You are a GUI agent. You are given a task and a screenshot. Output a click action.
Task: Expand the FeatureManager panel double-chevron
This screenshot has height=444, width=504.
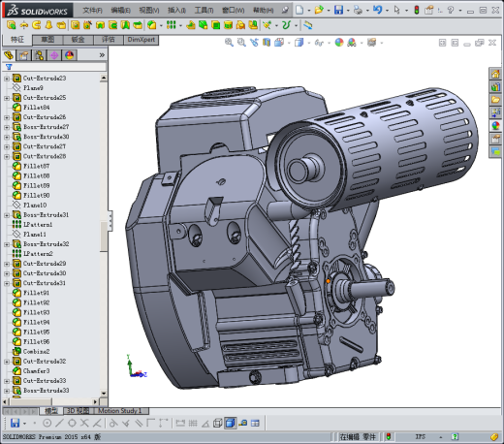pyautogui.click(x=102, y=55)
